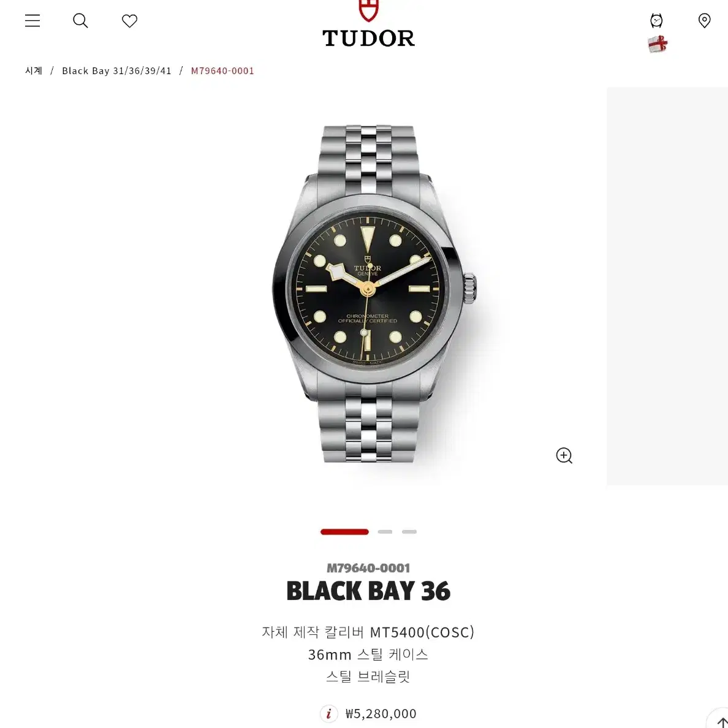The height and width of the screenshot is (728, 728).
Task: Click the ₩5,280,000 price text
Action: point(381,714)
